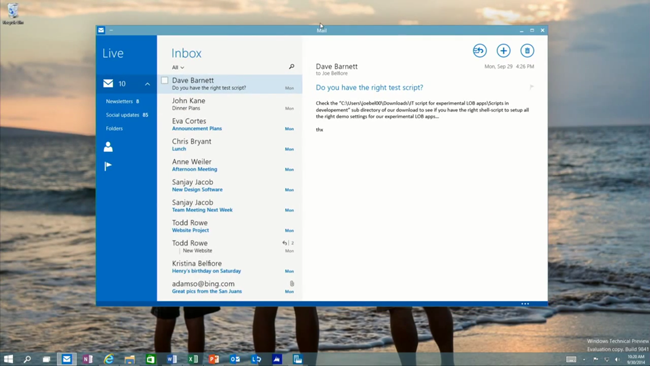The image size is (650, 366).
Task: Click the Mail app icon in the title bar
Action: [x=101, y=30]
